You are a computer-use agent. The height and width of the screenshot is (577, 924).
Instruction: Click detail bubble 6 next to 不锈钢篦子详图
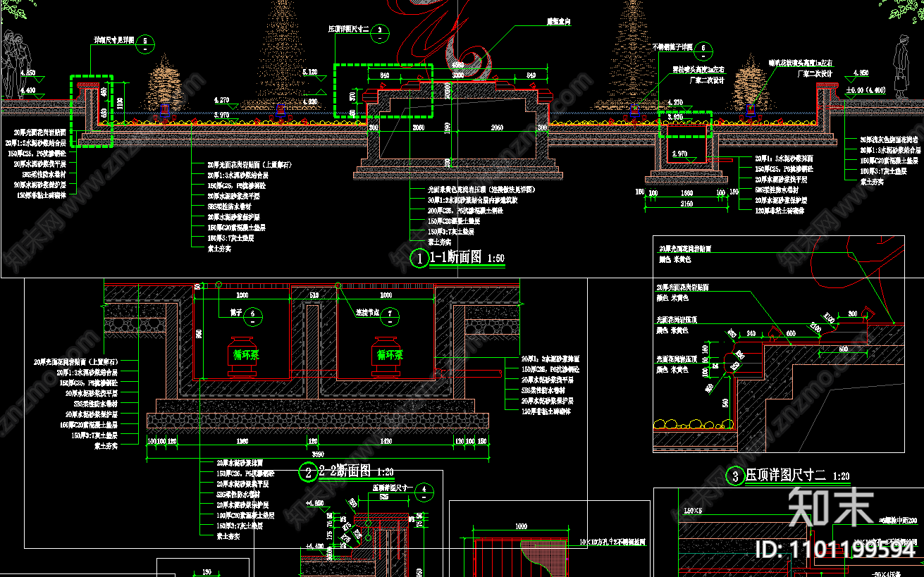(703, 51)
